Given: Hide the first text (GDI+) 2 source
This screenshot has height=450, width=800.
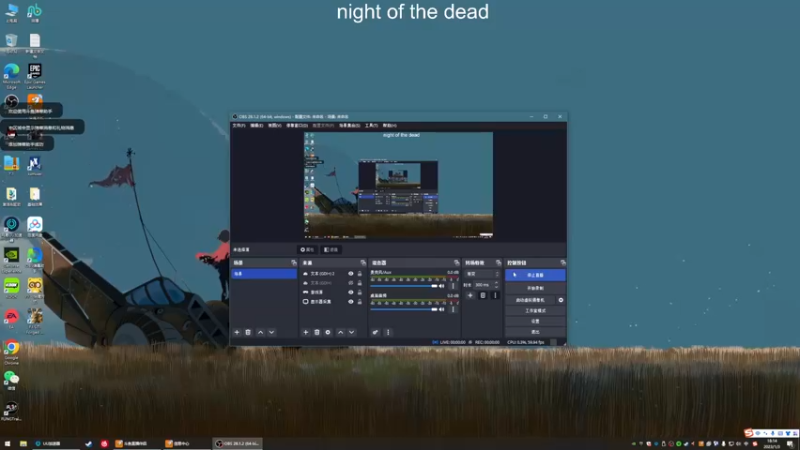Looking at the screenshot, I should 351,273.
